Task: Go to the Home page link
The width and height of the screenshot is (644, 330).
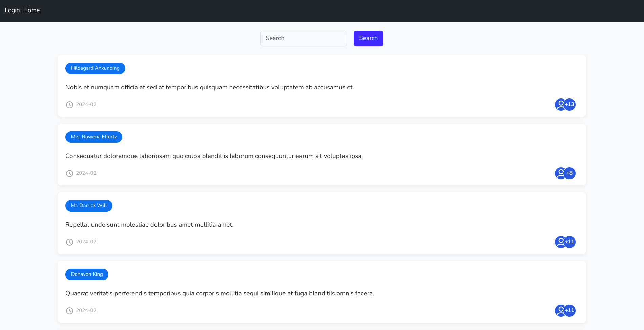Action: [32, 10]
